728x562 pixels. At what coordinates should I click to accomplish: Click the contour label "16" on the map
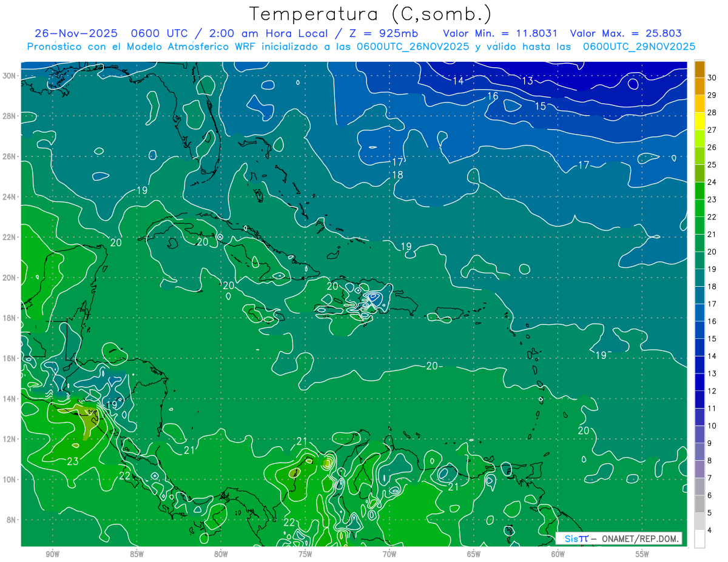click(x=493, y=96)
